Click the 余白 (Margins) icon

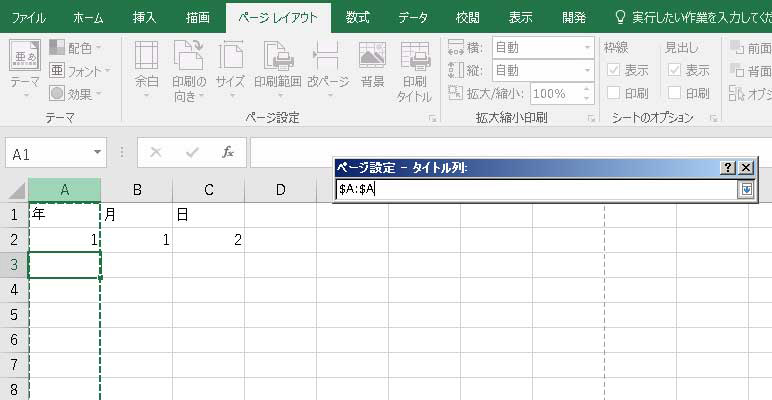pyautogui.click(x=146, y=67)
